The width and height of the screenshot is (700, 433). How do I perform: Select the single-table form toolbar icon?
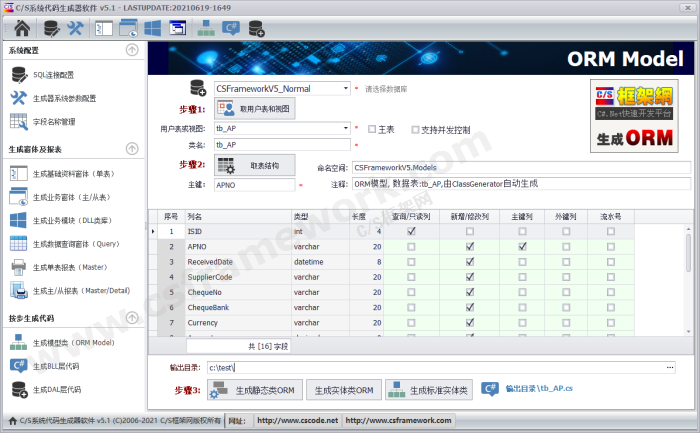click(104, 29)
